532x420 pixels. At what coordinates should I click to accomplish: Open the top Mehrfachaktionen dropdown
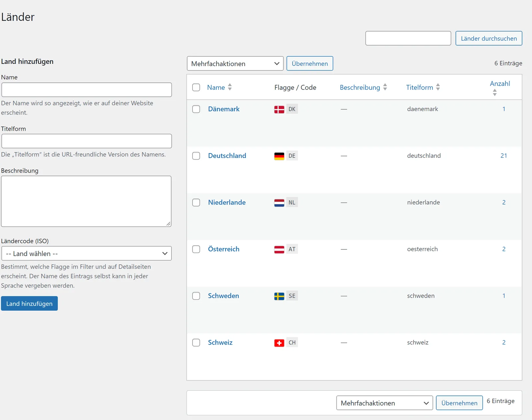(x=235, y=64)
